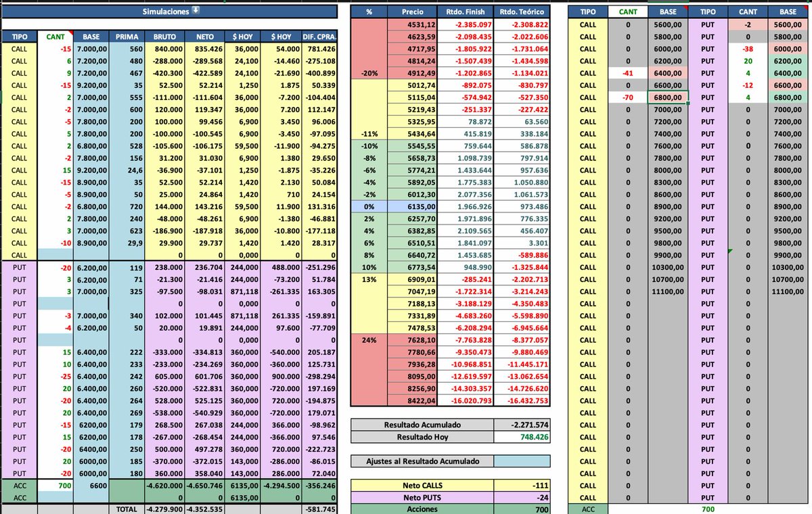Select the ACC base cell 6600

[90, 485]
